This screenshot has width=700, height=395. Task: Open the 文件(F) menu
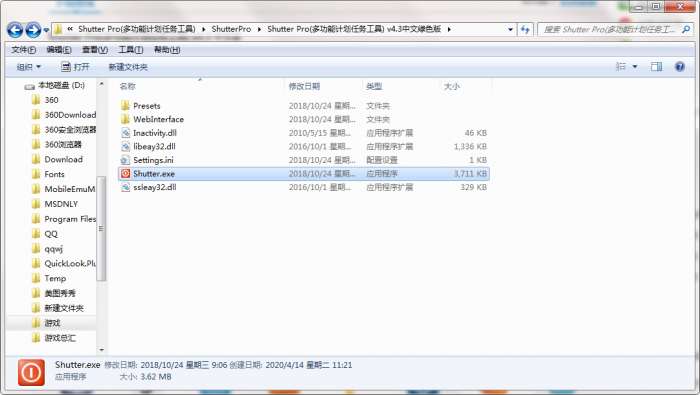pos(23,50)
